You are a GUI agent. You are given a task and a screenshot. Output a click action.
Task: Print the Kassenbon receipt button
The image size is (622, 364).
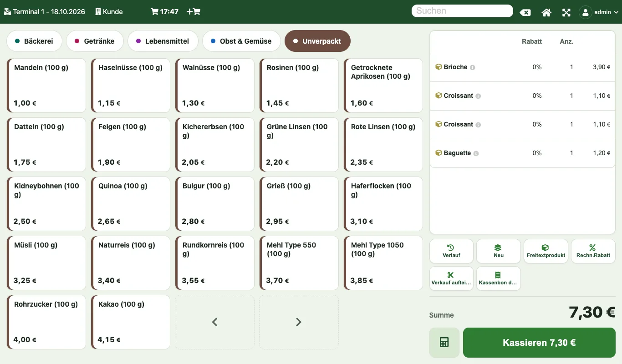[x=499, y=278]
